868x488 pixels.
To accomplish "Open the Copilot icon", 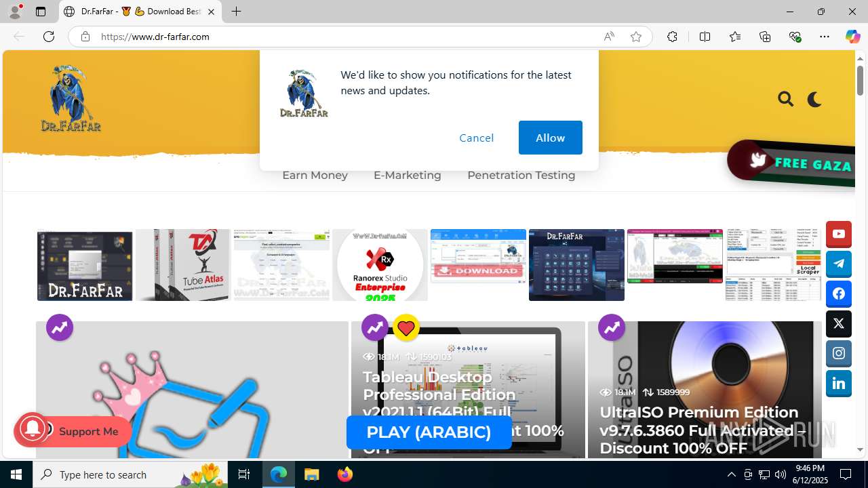I will tap(852, 37).
